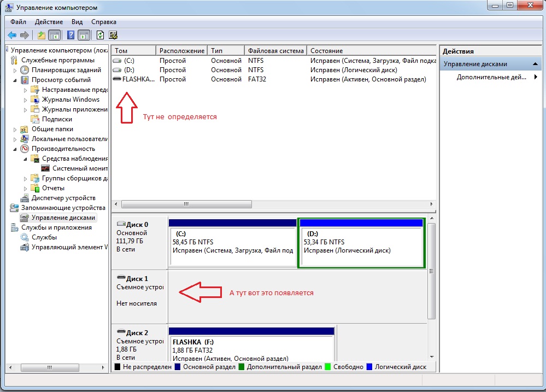Image resolution: width=546 pixels, height=392 pixels.
Task: Open the Вид menu
Action: coord(77,22)
